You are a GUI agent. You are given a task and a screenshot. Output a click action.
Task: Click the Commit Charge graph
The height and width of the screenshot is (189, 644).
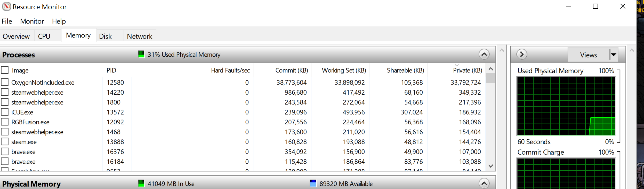(x=566, y=173)
